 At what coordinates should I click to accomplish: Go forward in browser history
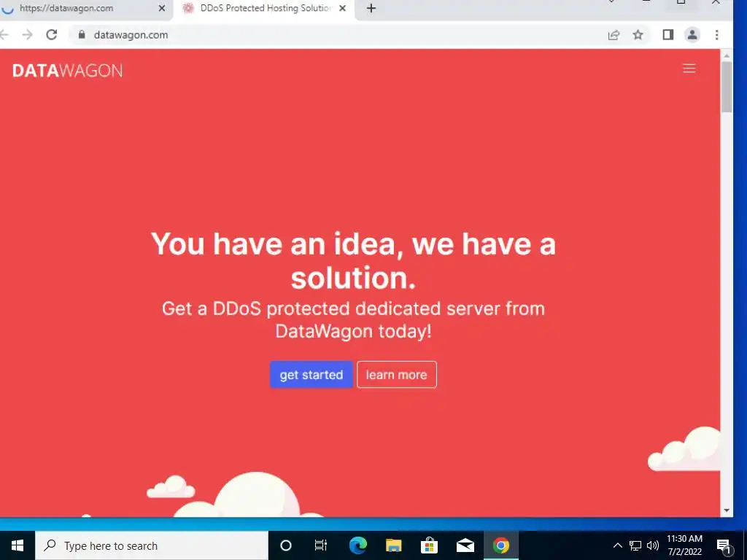27,35
